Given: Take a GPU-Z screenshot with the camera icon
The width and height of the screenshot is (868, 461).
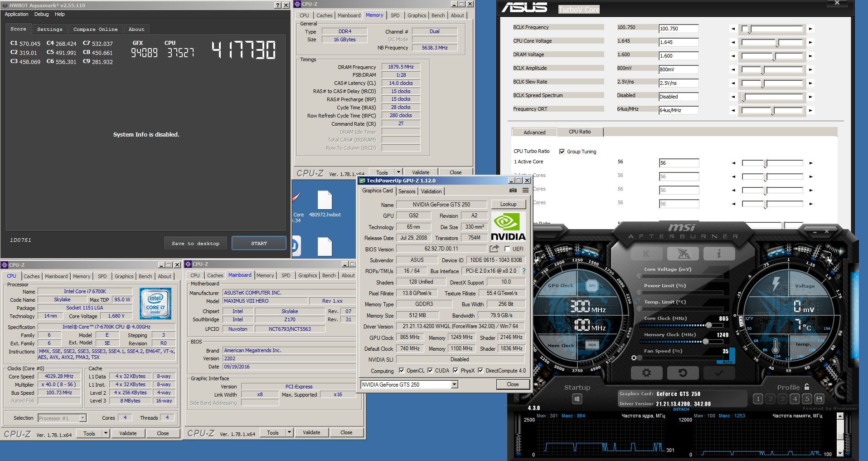Looking at the screenshot, I should coord(513,191).
